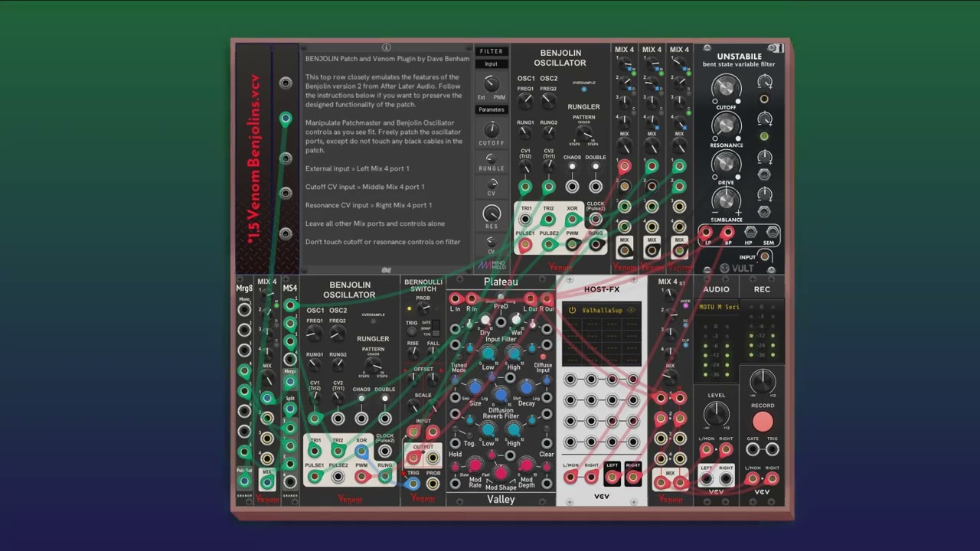Click the input gain knob on REC module
980x551 pixels.
[762, 380]
